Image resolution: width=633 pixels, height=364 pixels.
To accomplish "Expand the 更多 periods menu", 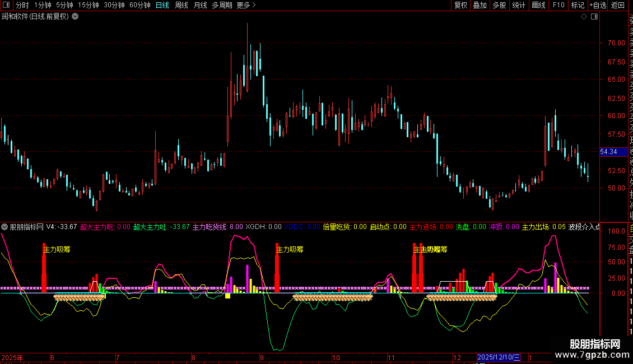I will tap(246, 5).
